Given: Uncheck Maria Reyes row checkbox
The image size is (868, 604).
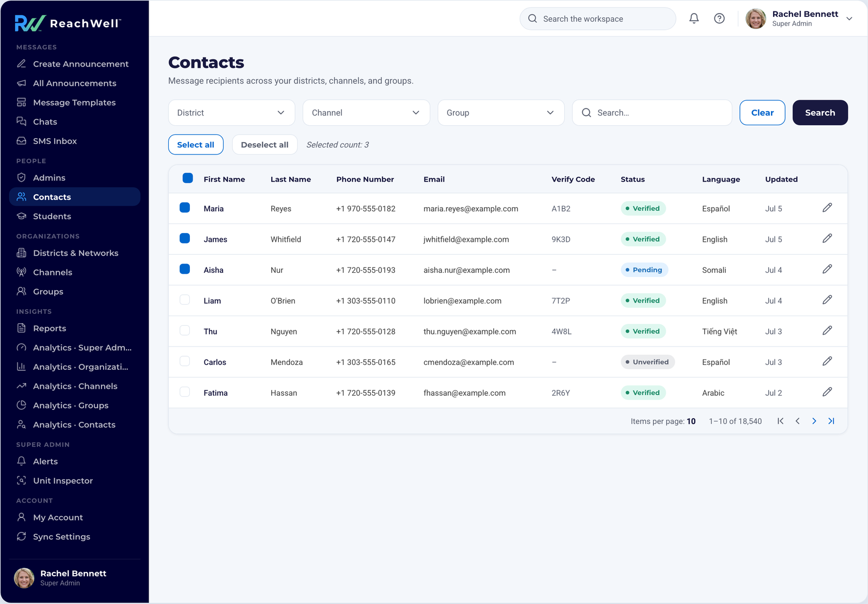Looking at the screenshot, I should pyautogui.click(x=185, y=208).
